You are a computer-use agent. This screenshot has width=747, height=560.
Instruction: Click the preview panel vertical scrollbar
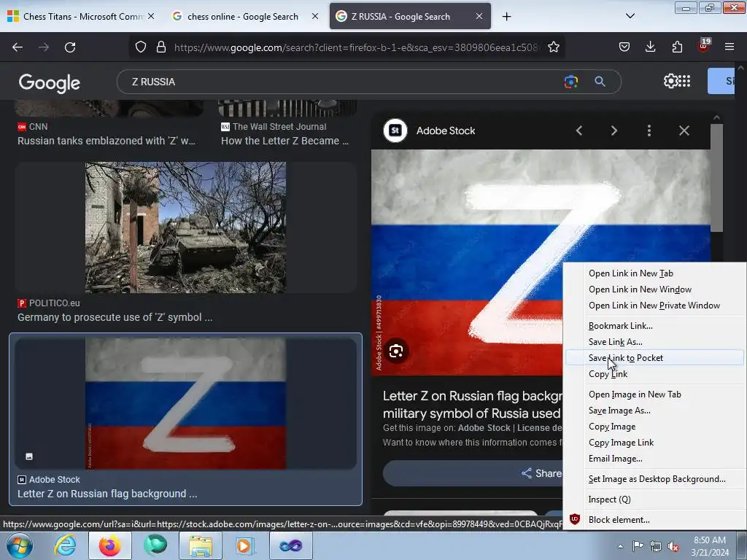[716, 178]
